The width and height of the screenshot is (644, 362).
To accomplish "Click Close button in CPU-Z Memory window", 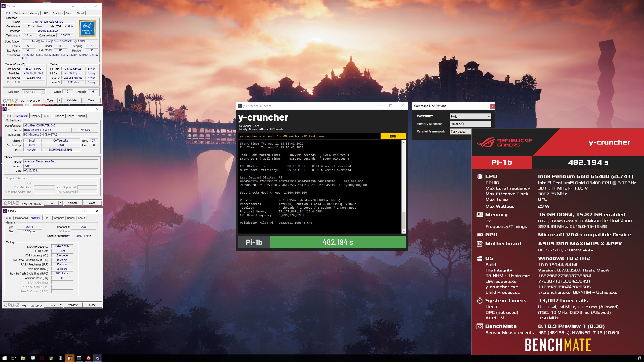I will coord(92,305).
